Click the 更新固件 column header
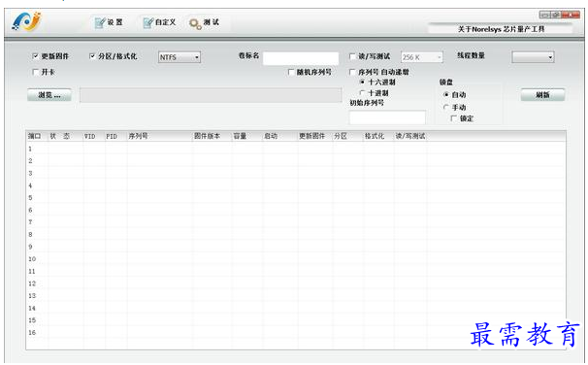Image resolution: width=588 pixels, height=365 pixels. [x=315, y=136]
